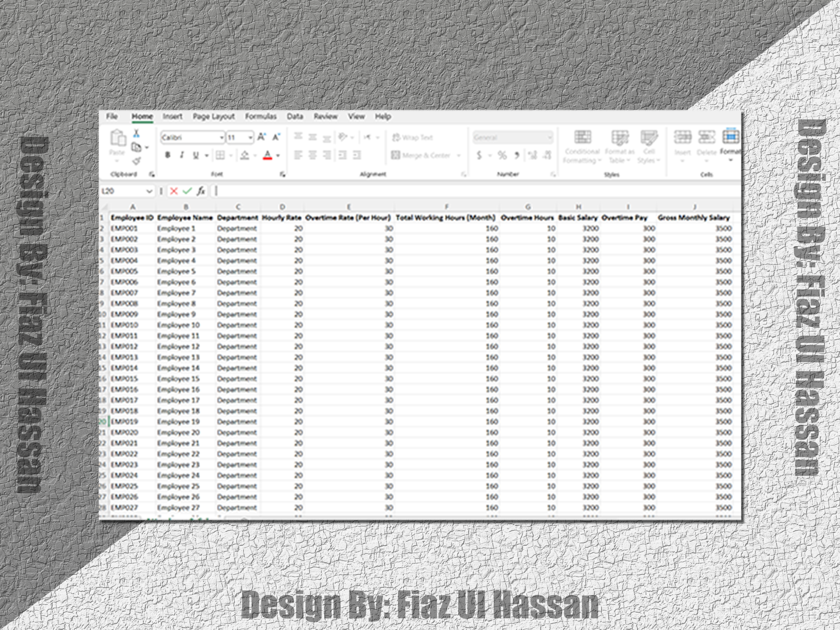Click the Center align icon

pos(312,155)
